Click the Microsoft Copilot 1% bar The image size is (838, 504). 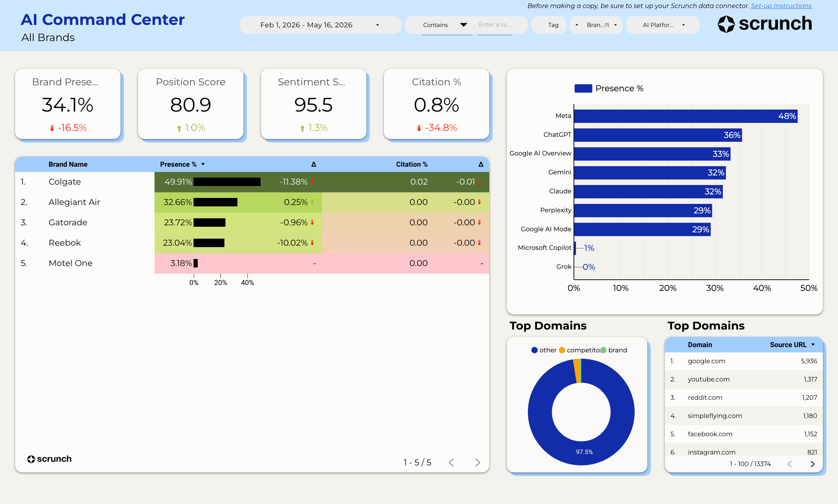[x=575, y=248]
